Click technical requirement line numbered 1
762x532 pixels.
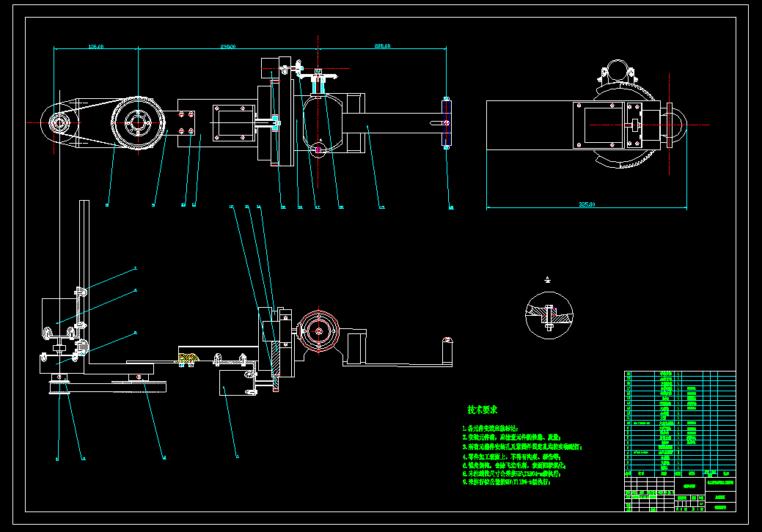[x=491, y=429]
